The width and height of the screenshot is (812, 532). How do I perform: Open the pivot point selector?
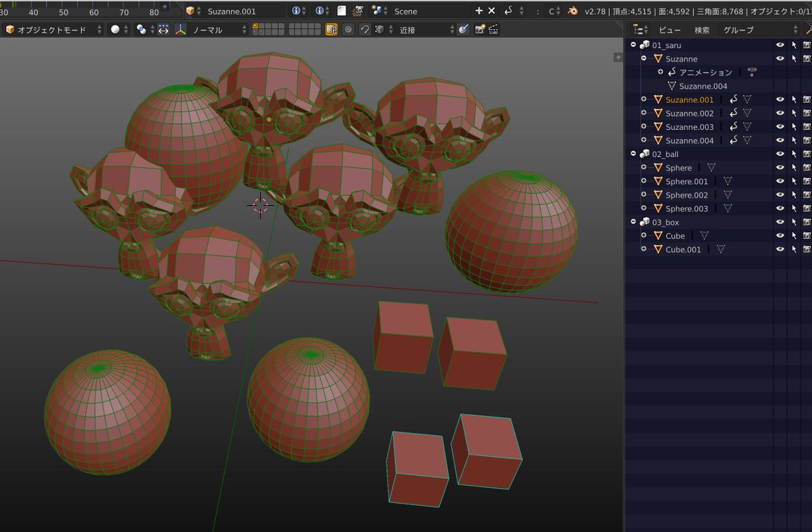click(144, 30)
